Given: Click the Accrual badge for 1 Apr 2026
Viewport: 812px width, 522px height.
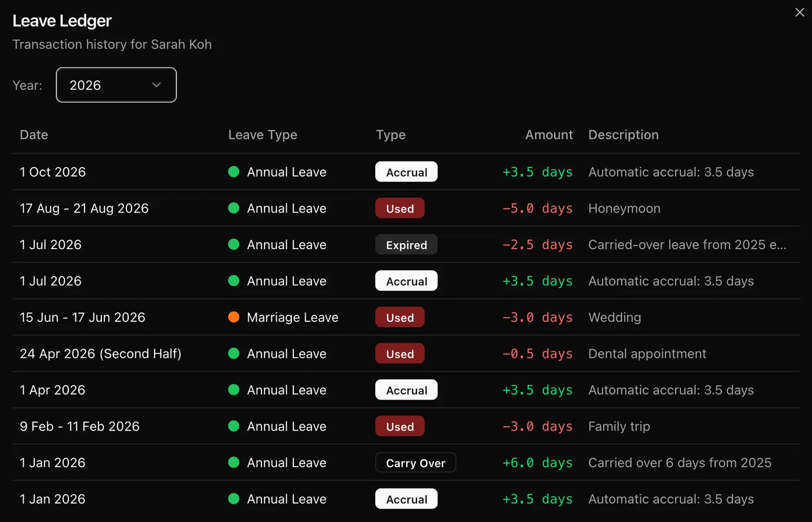Looking at the screenshot, I should tap(407, 390).
